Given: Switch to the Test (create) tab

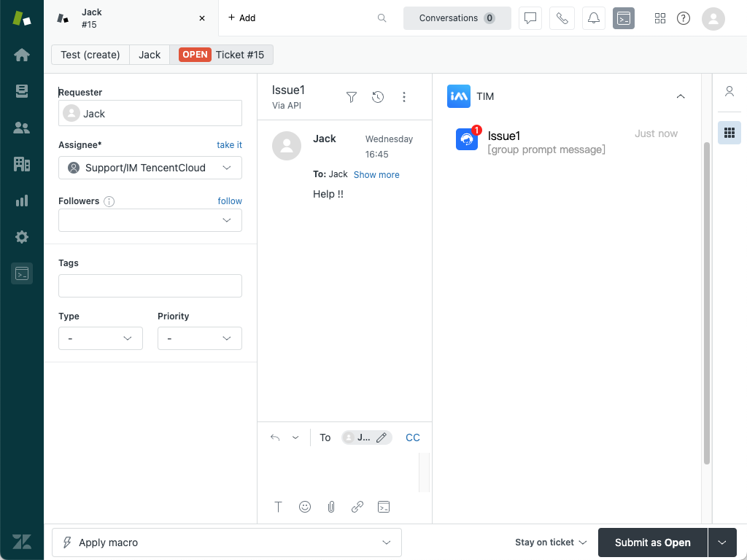Looking at the screenshot, I should 90,55.
